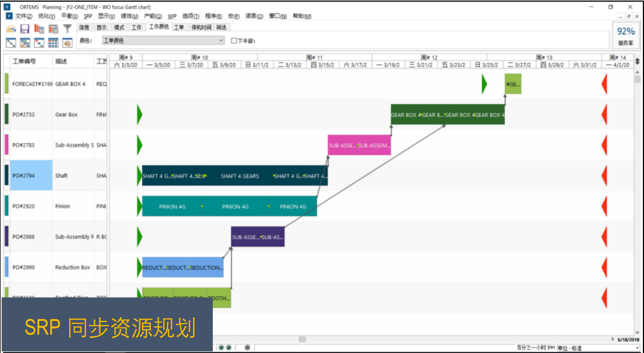This screenshot has width=644, height=353.
Task: Click the light green swatch beside FORECAST#3199
Action: pyautogui.click(x=6, y=84)
